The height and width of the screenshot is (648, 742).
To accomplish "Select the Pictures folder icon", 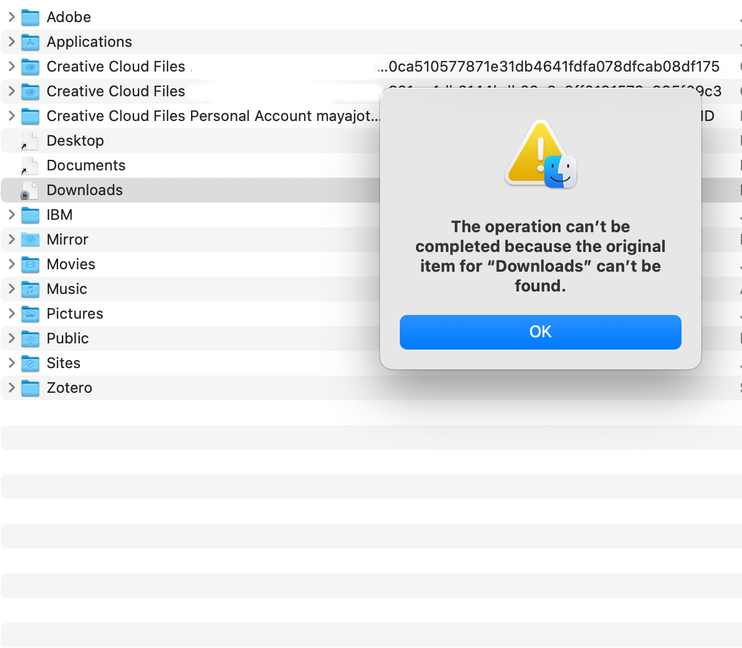I will click(30, 314).
